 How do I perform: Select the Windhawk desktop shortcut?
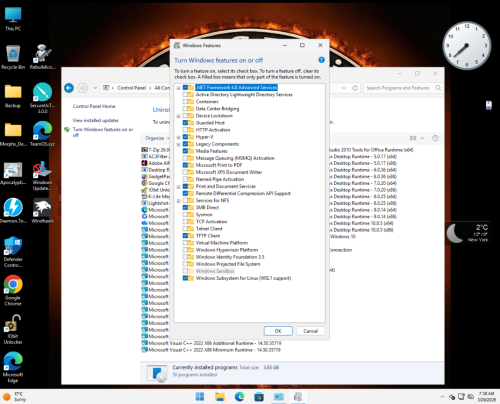coord(42,211)
